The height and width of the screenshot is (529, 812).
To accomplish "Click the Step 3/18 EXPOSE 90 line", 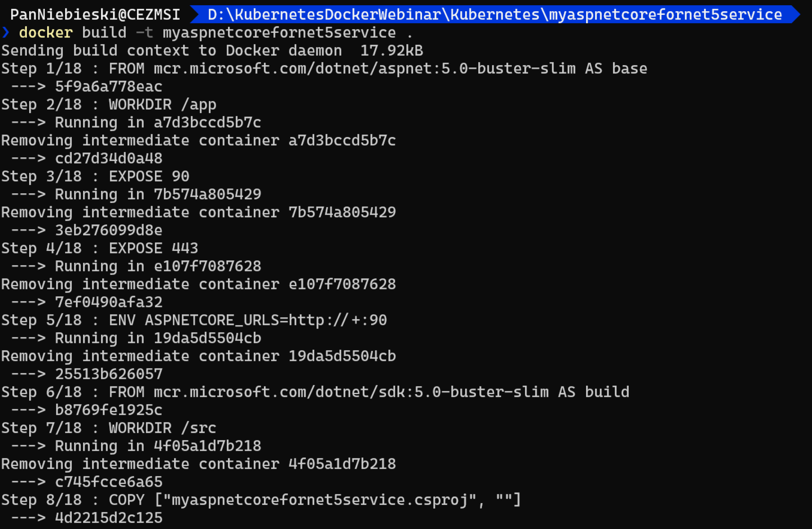I will tap(95, 176).
